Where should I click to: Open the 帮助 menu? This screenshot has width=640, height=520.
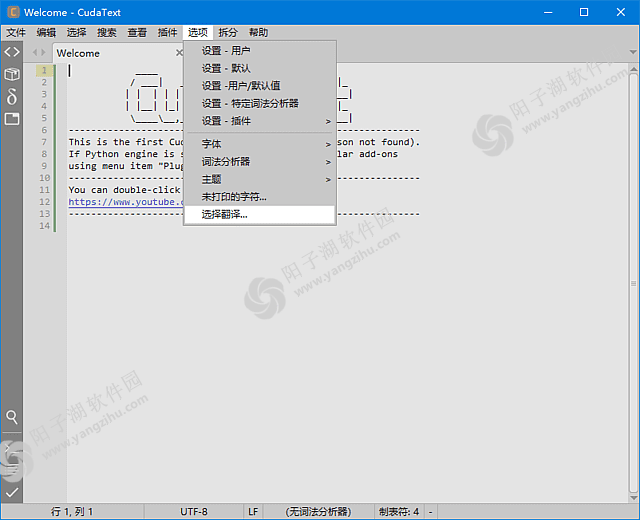258,32
